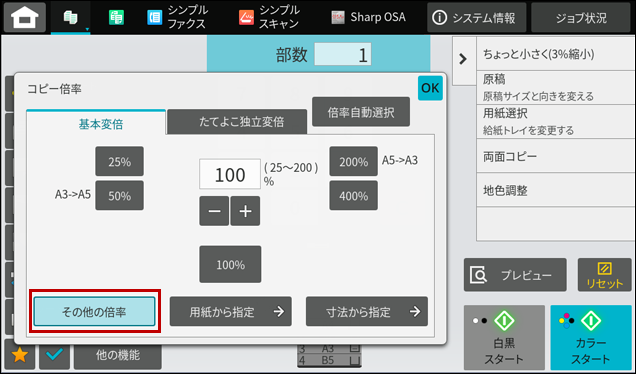
Task: Tap the リセット button
Action: click(x=604, y=275)
